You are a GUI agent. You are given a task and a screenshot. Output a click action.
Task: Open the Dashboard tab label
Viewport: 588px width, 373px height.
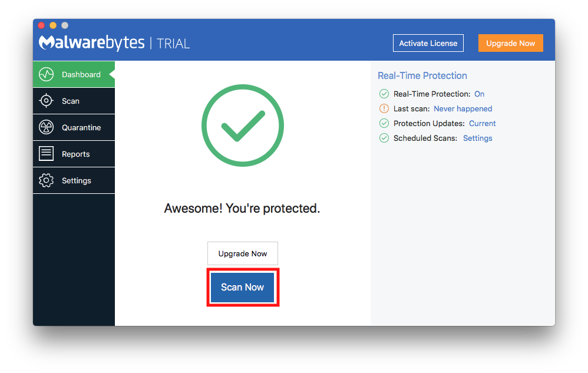coord(81,75)
